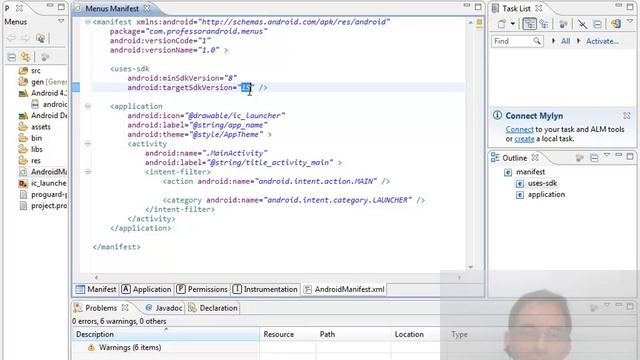This screenshot has height=360, width=640.
Task: Click the editor vertical scrollbar down arrow
Action: [470, 267]
